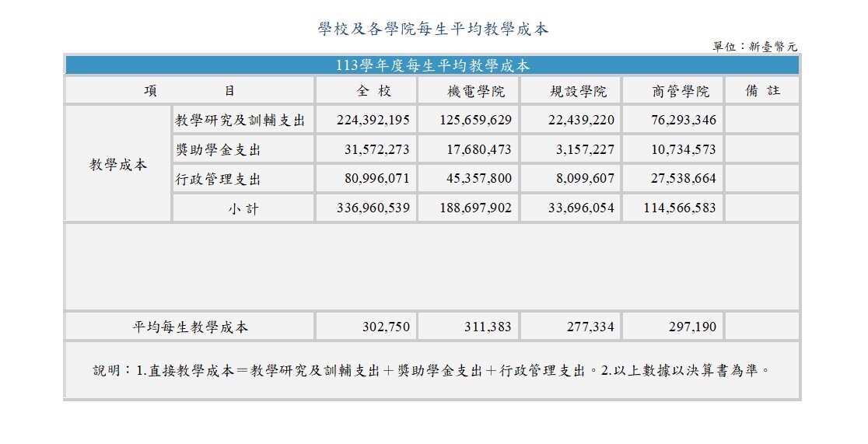This screenshot has width=868, height=444.
Task: Click the 說明 footnote text at the bottom
Action: [432, 371]
